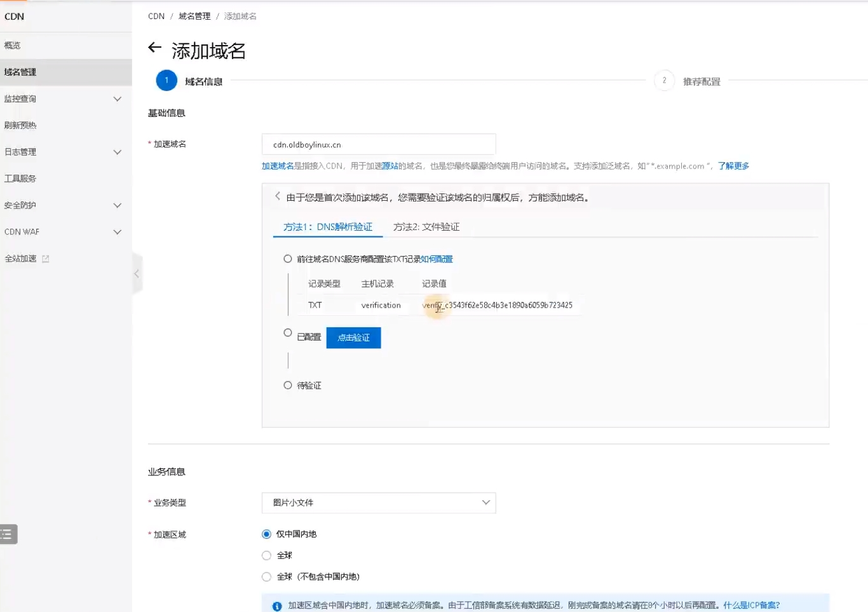Select the 待验证 radio option

[x=288, y=384]
